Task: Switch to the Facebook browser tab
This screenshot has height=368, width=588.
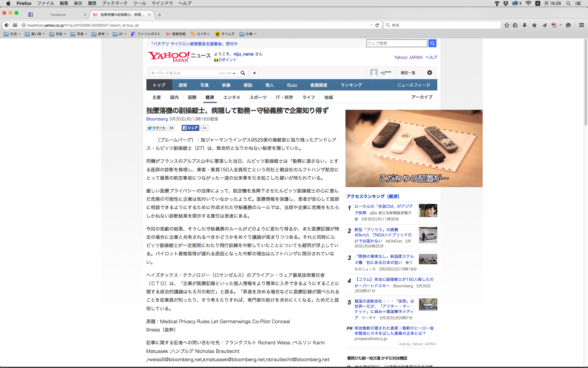Action: pos(58,15)
